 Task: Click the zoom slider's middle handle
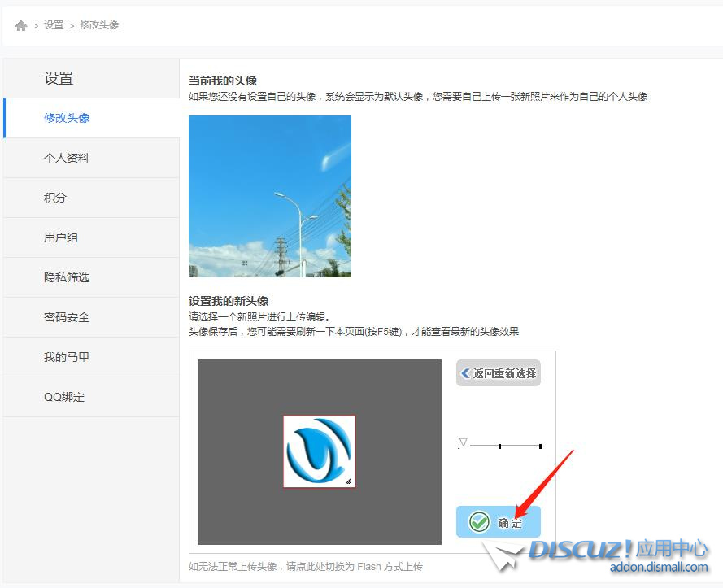(499, 446)
